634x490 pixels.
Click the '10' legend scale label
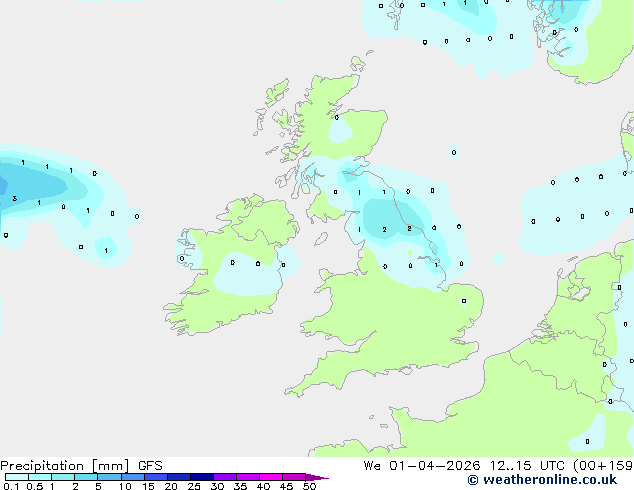(x=125, y=486)
